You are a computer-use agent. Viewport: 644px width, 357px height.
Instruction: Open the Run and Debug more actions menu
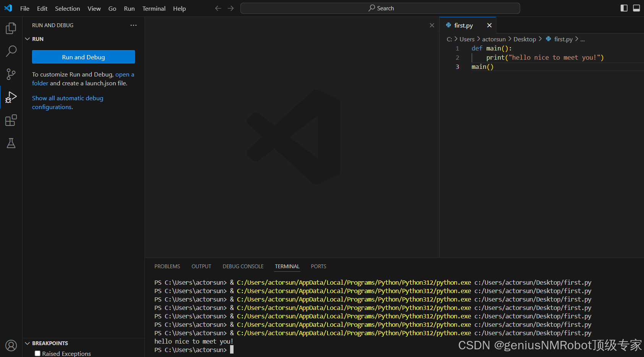coord(133,25)
